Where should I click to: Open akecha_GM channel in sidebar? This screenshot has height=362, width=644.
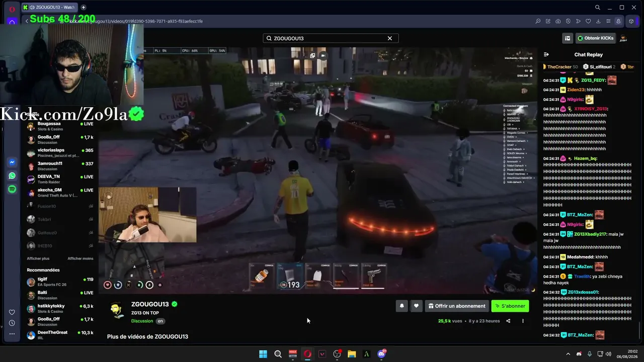pos(60,192)
